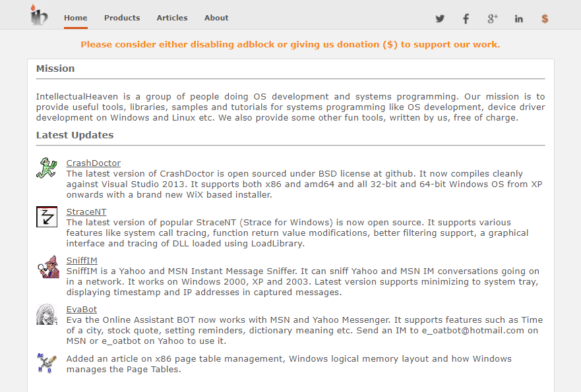Viewport: 581px width, 392px height.
Task: Click the IntellectualHeaven mission paragraph
Action: [290, 107]
